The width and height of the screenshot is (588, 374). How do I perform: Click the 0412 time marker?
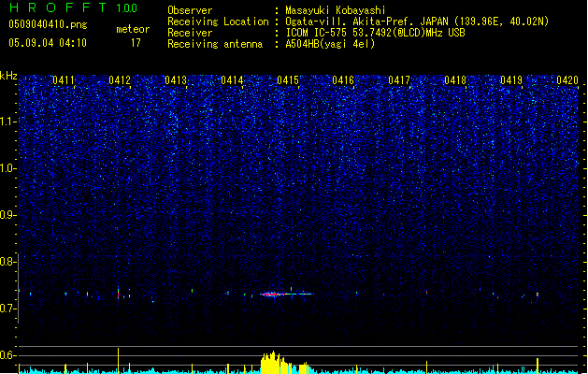click(120, 80)
